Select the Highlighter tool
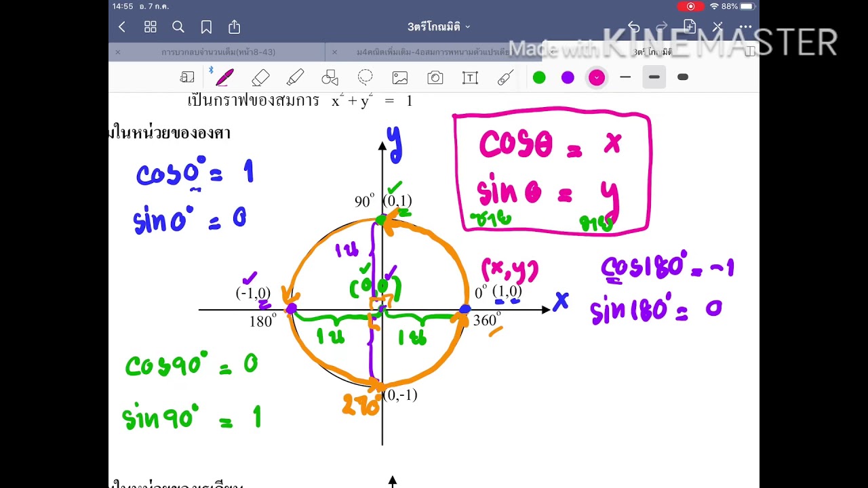 tap(295, 77)
